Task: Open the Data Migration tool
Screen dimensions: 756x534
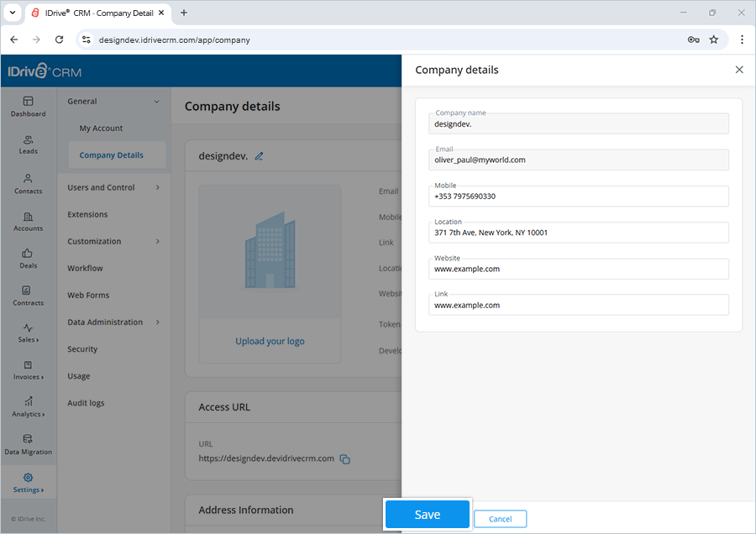Action: click(x=28, y=443)
